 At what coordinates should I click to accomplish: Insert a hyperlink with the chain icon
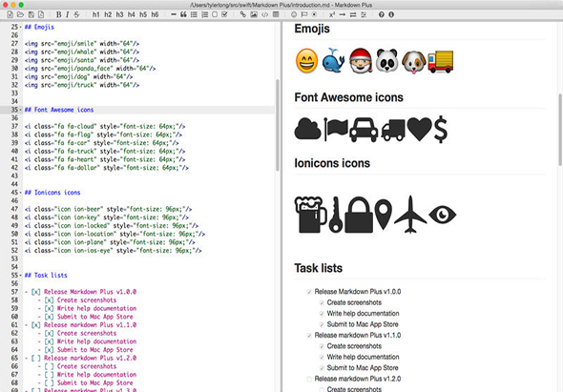pyautogui.click(x=243, y=14)
